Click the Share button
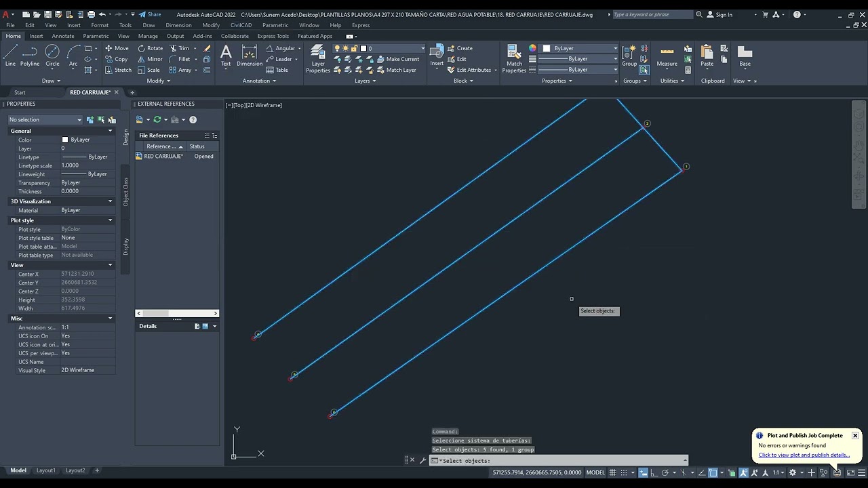This screenshot has height=488, width=868. pyautogui.click(x=150, y=14)
